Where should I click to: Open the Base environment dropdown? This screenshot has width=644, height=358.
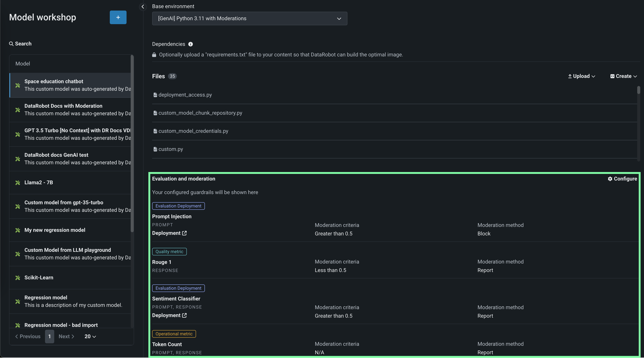(249, 18)
